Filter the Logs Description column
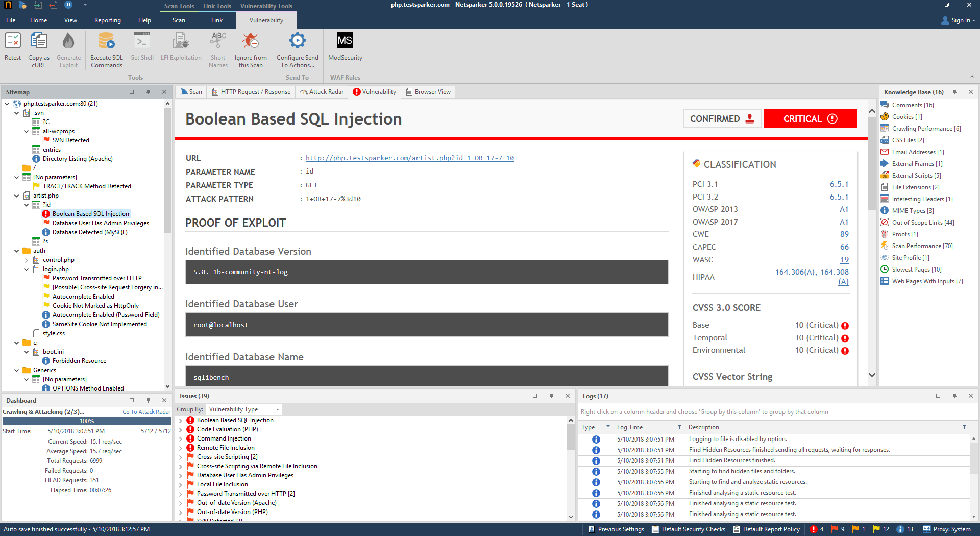 [x=964, y=427]
